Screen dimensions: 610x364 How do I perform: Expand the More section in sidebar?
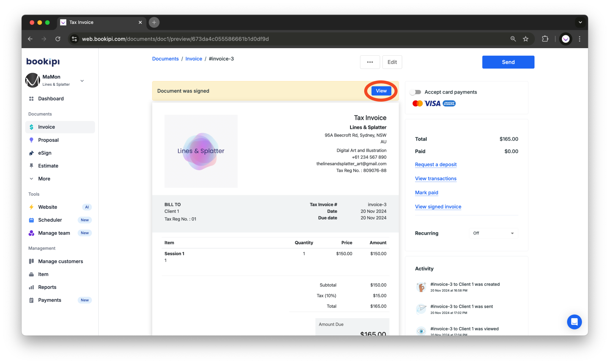pos(31,179)
